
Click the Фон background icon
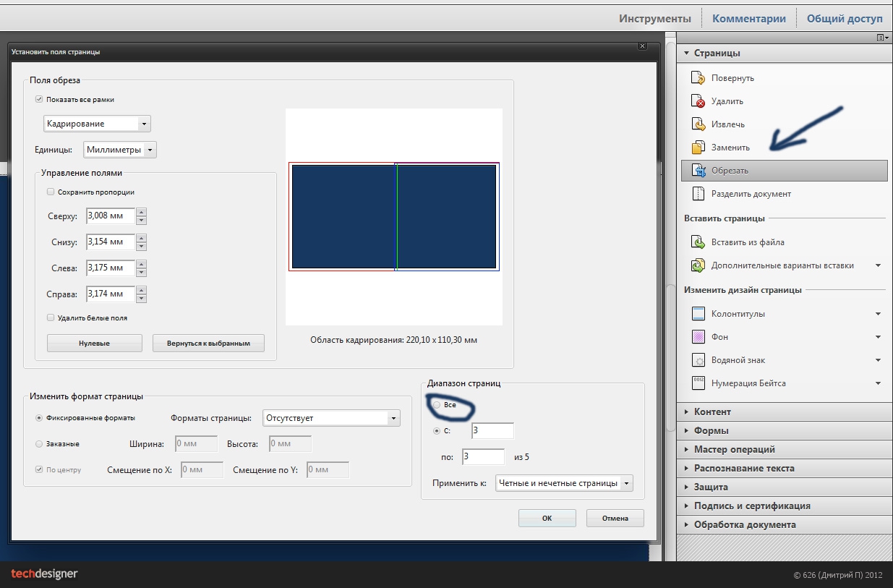click(698, 337)
